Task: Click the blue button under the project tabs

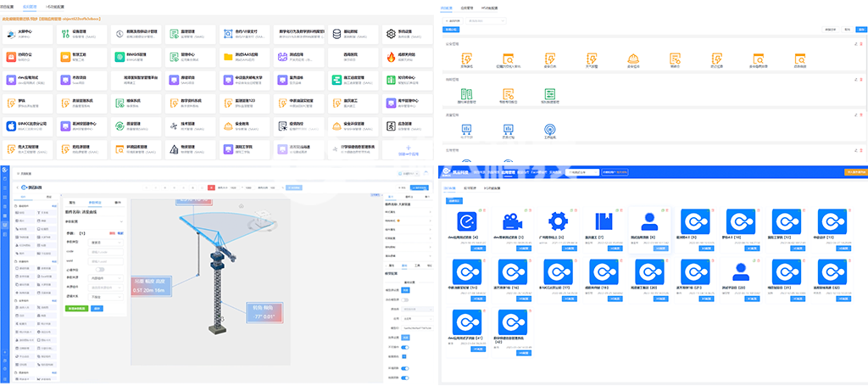Action: pyautogui.click(x=454, y=200)
